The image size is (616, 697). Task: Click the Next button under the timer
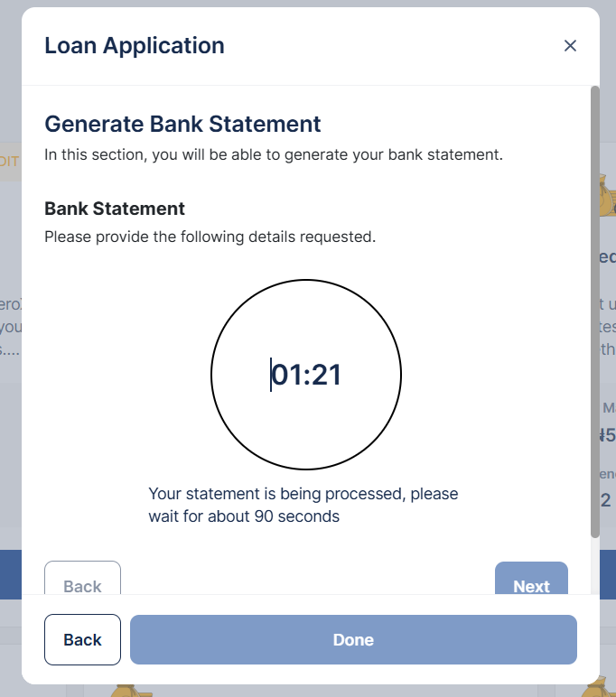(x=531, y=586)
